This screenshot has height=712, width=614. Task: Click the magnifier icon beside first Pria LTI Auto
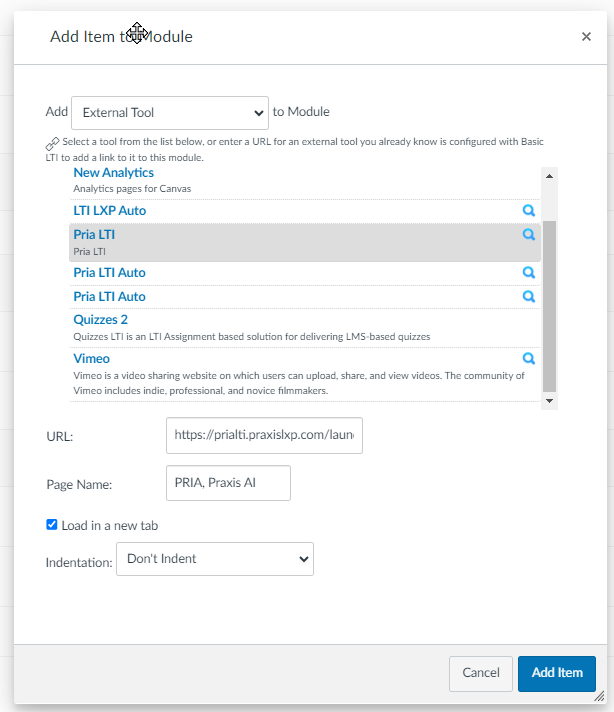529,272
